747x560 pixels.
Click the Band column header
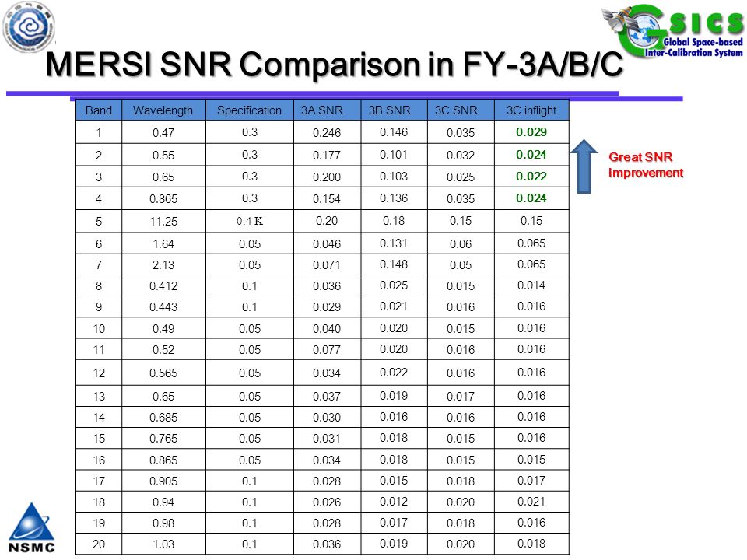[99, 110]
